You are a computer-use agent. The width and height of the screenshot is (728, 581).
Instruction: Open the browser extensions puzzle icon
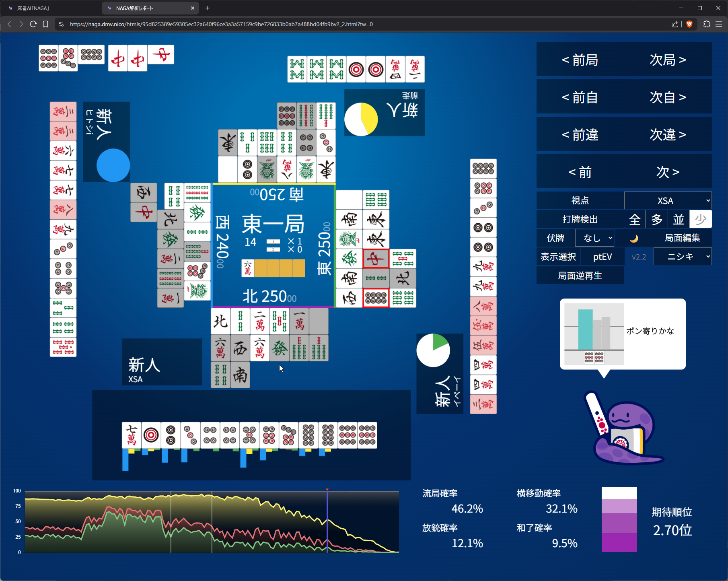coord(707,24)
